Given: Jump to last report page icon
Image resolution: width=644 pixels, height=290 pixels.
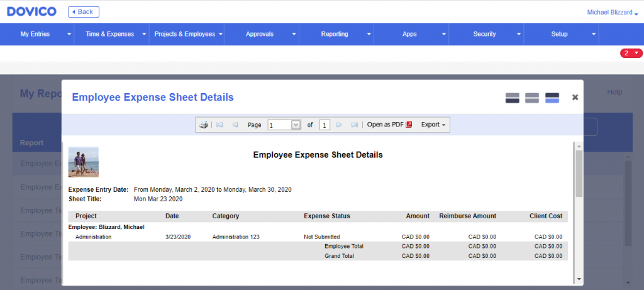Looking at the screenshot, I should click(x=355, y=125).
